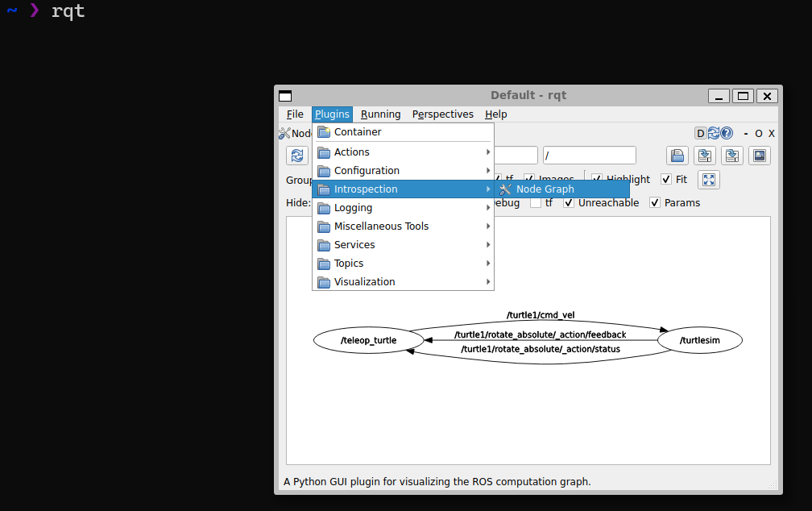Screen dimensions: 812x511
Task: Click the Default - rqt window title
Action: [x=528, y=95]
